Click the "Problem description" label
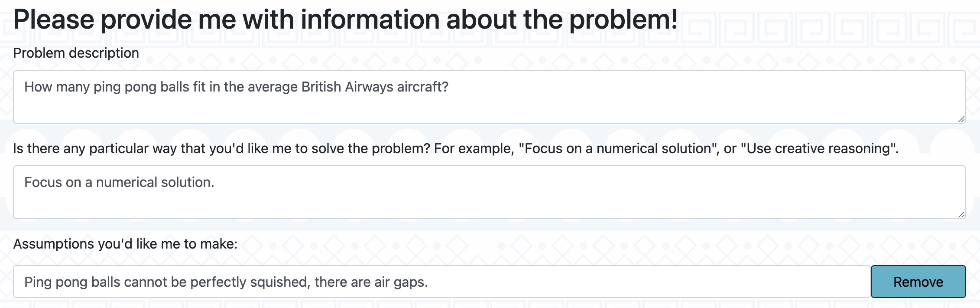This screenshot has height=308, width=980. (76, 53)
